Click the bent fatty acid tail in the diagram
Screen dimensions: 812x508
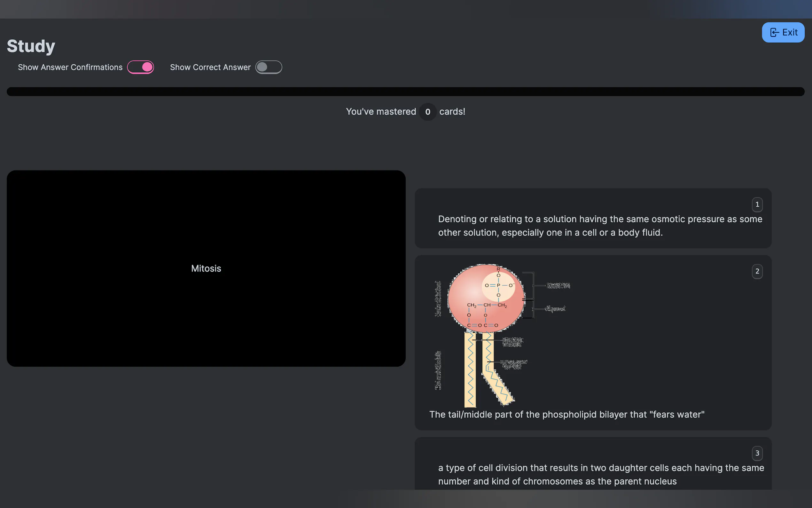[x=498, y=385]
